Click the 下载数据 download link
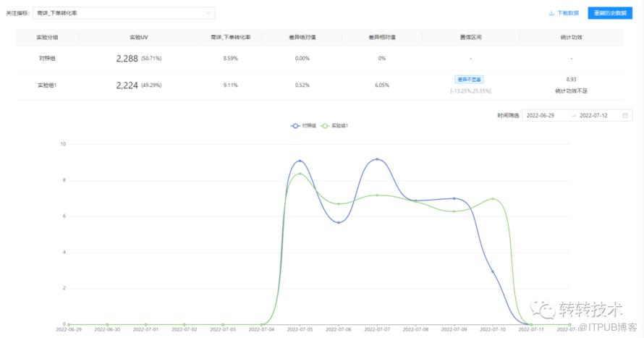Image resolution: width=644 pixels, height=338 pixels. tap(568, 13)
